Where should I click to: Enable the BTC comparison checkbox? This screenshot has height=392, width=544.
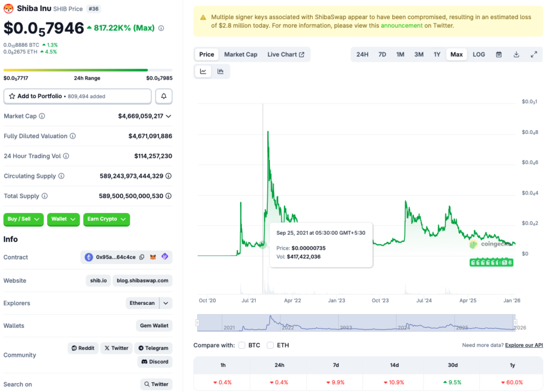[x=242, y=345]
